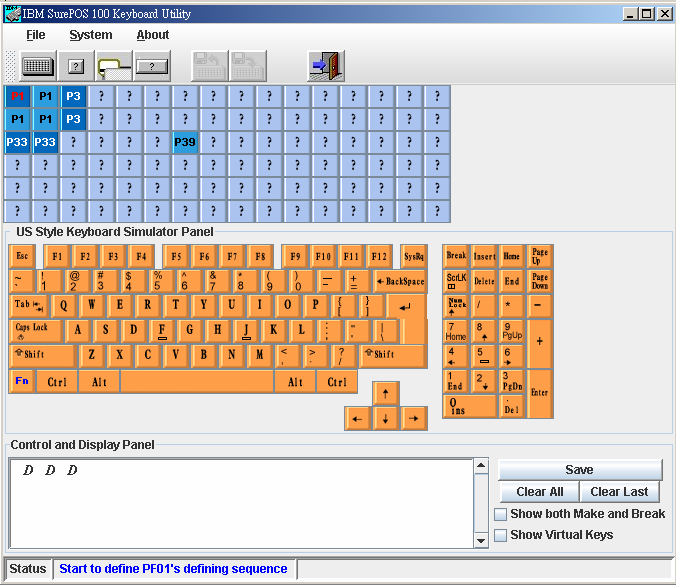Select the P39 key in the grid
This screenshot has width=676, height=585.
185,142
